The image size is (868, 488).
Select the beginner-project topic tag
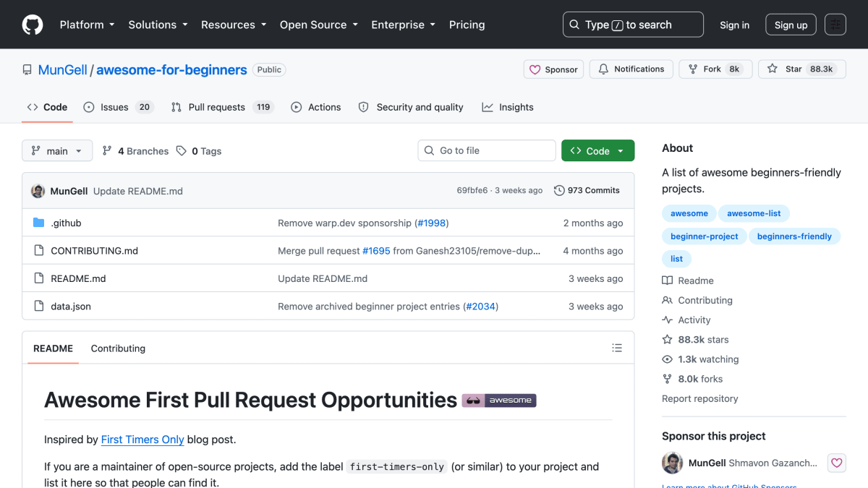(x=704, y=236)
